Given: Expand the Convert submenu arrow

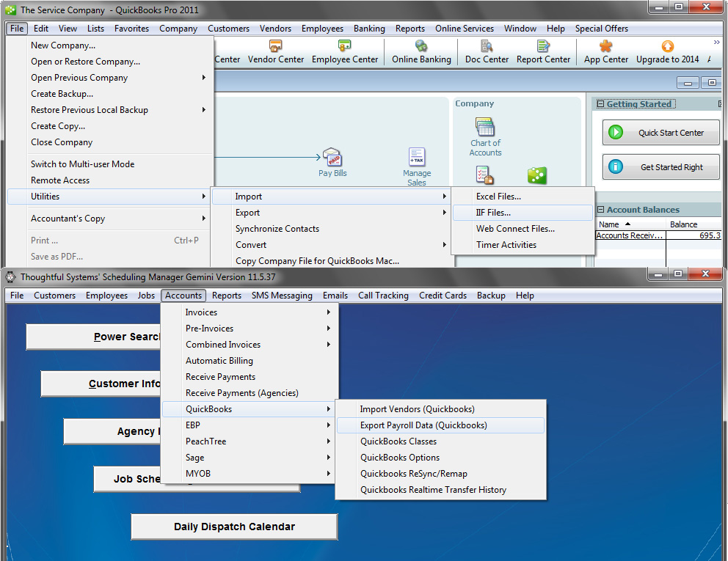Looking at the screenshot, I should 444,244.
